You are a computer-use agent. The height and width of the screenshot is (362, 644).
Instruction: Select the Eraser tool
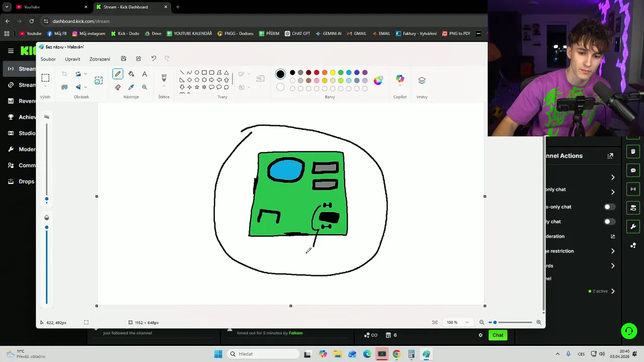118,87
